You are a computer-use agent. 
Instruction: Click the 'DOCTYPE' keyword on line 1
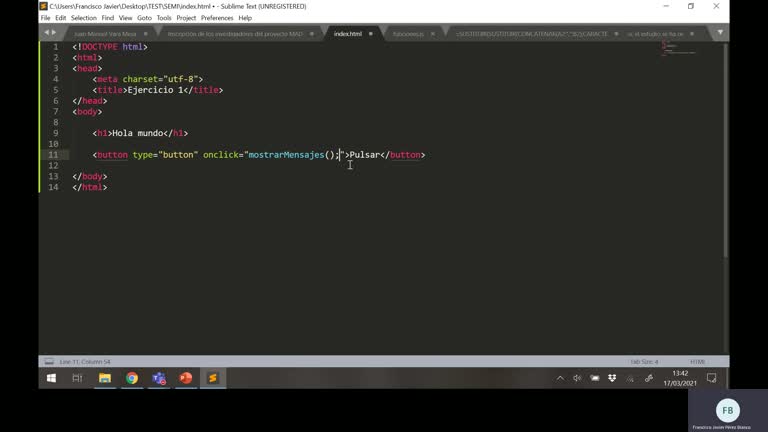tap(99, 47)
